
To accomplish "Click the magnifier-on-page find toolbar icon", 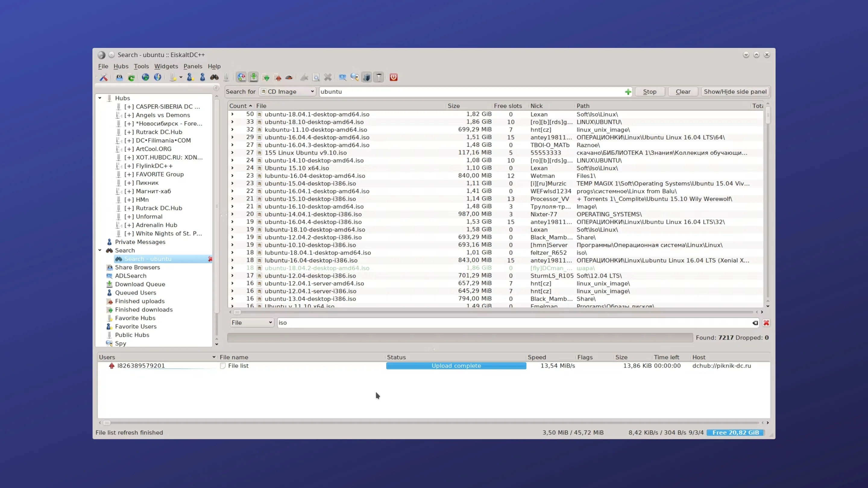I will point(316,77).
